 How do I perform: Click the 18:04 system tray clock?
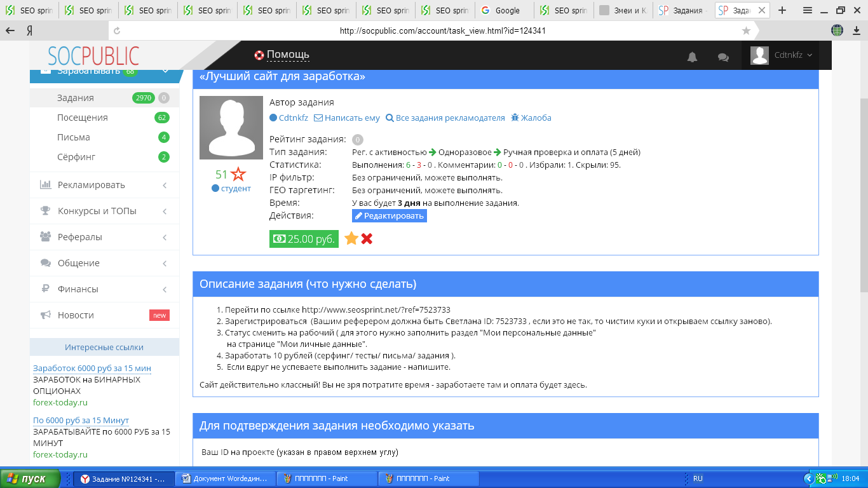(850, 478)
